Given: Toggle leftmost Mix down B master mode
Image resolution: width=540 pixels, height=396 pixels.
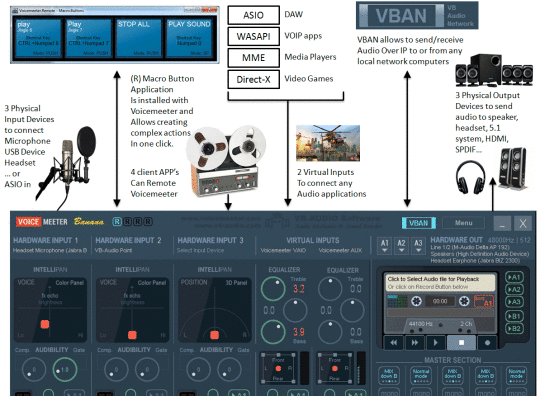Looking at the screenshot, I should tap(389, 375).
